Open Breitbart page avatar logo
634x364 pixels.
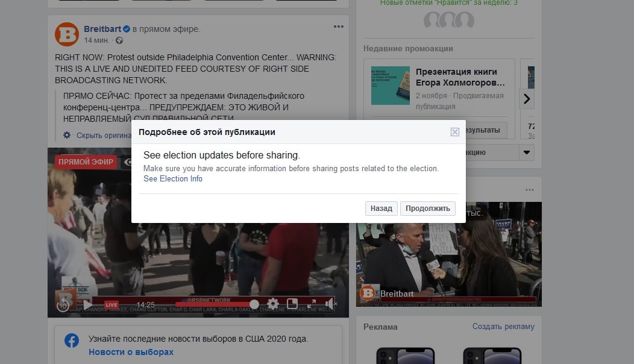67,34
